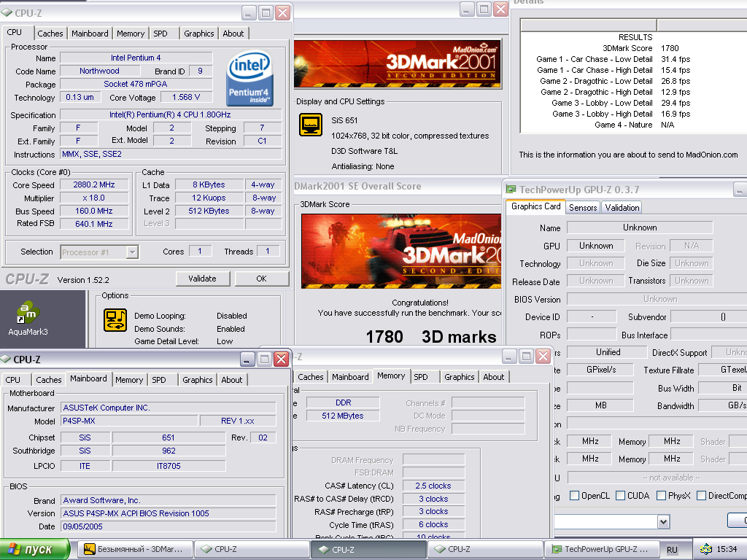Toggle the PhysX checkbox in GPU-Z
This screenshot has width=747, height=560.
coord(661,496)
